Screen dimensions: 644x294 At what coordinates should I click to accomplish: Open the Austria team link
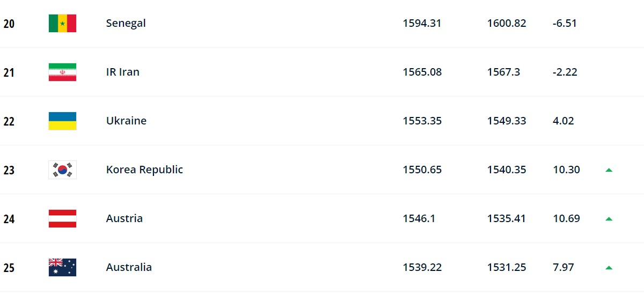125,218
